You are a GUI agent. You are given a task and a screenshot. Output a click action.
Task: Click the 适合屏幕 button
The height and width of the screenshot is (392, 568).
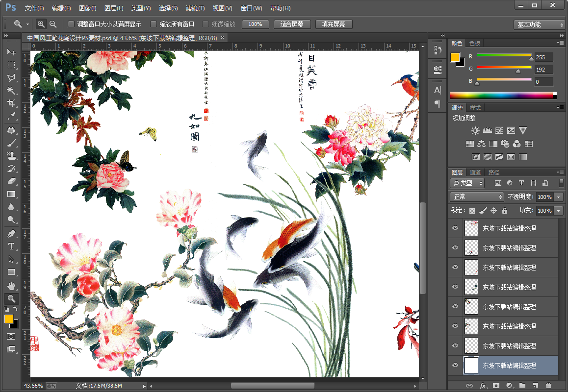point(292,24)
